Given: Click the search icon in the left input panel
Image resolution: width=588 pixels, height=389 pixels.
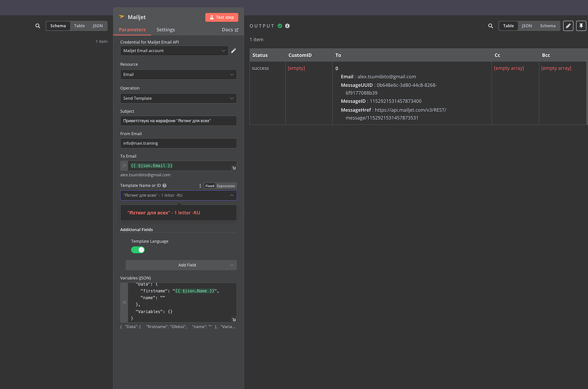Looking at the screenshot, I should click(x=37, y=26).
